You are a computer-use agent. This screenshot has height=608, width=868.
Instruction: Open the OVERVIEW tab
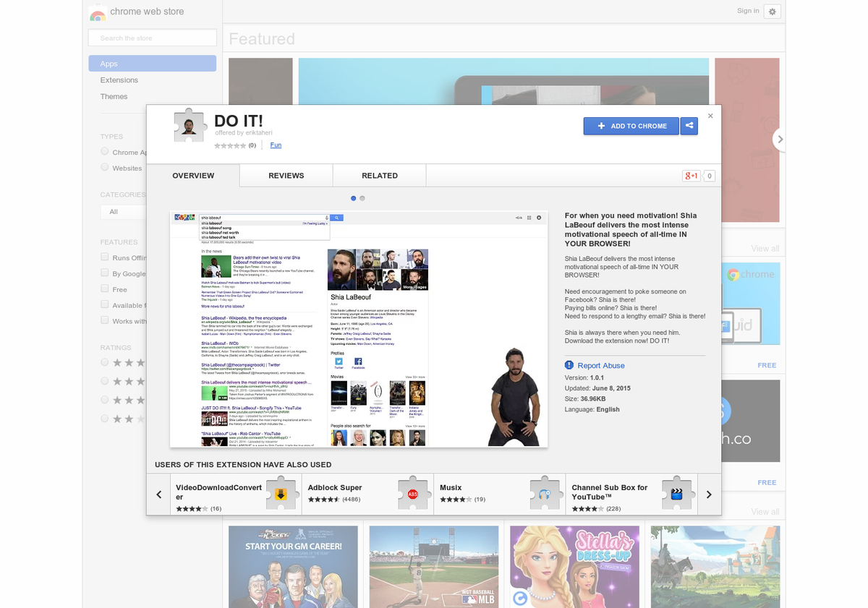193,176
